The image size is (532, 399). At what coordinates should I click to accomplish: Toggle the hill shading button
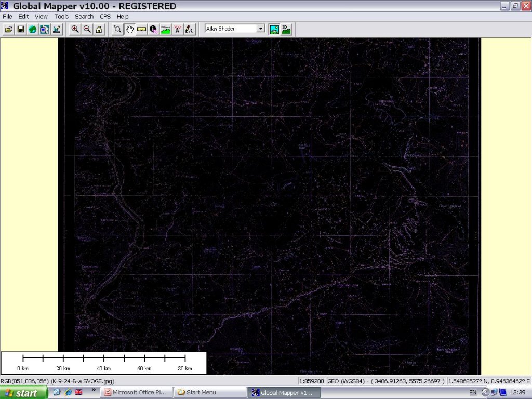(274, 29)
